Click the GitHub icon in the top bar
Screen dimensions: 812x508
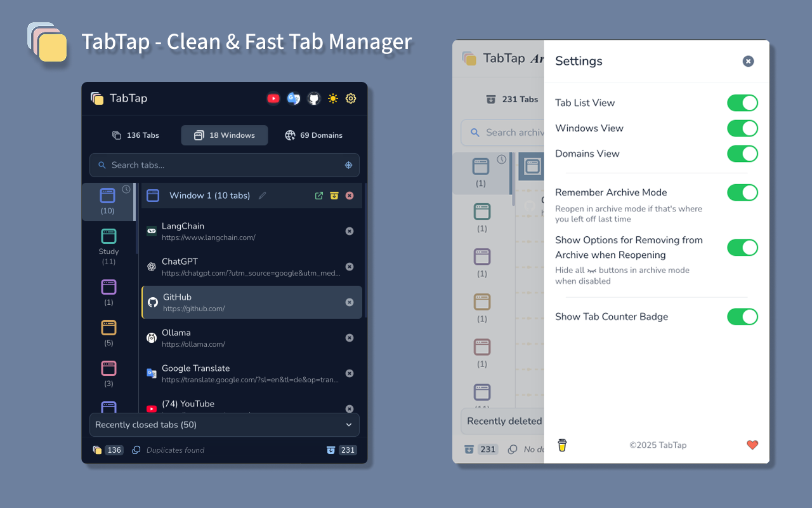pos(313,98)
